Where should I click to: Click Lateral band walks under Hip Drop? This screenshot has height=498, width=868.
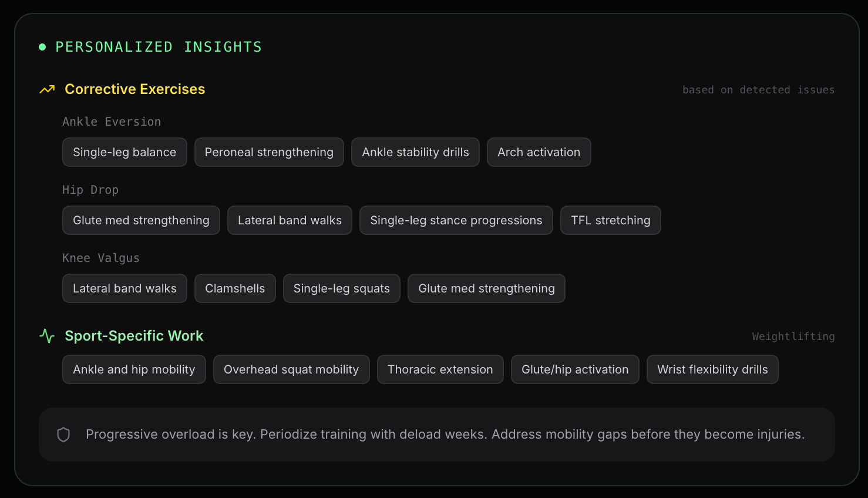point(290,220)
